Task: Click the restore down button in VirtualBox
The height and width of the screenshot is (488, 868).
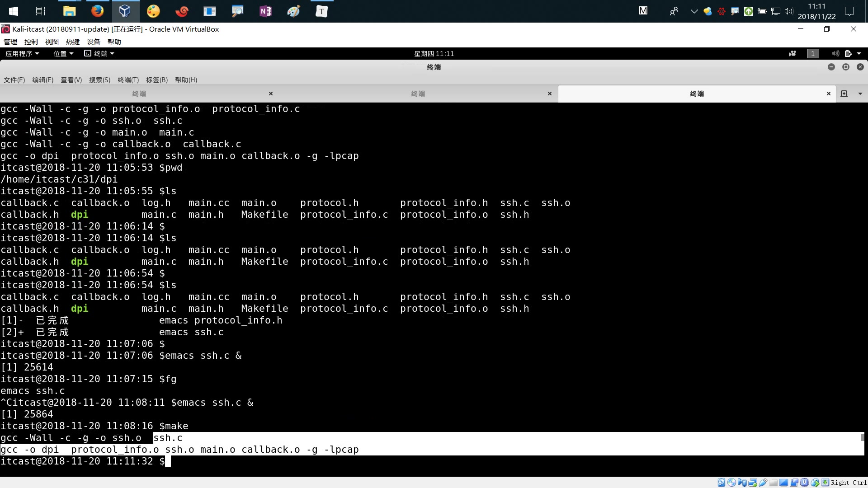Action: [827, 28]
